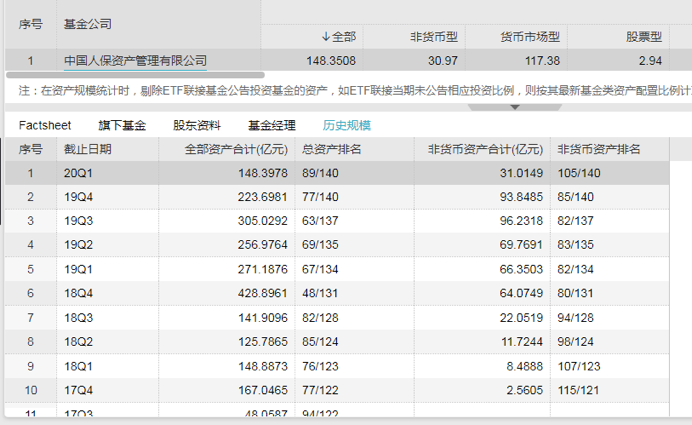The image size is (692, 425).
Task: Select the 18Q4 date cell
Action: (x=78, y=293)
